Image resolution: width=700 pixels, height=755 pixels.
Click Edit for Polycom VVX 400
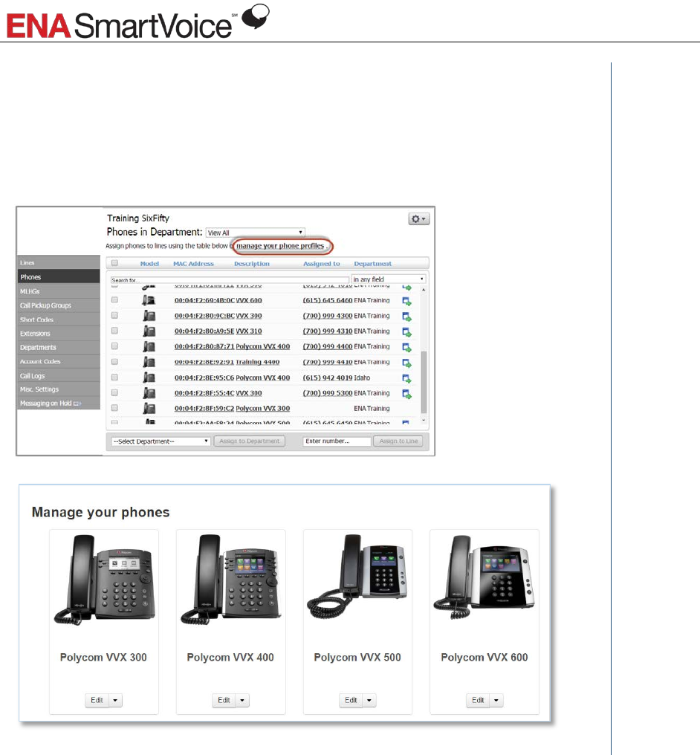[224, 700]
